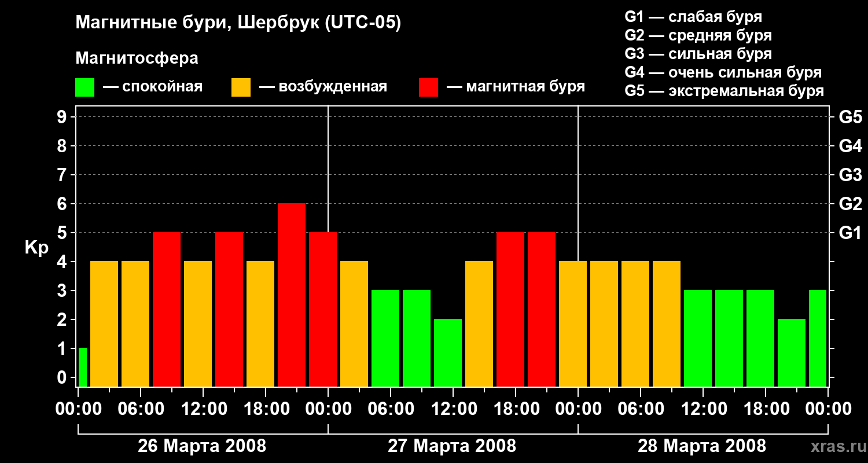The width and height of the screenshot is (868, 463).
Task: Click the red 'магнитная буря' legend swatch
Action: tap(428, 87)
